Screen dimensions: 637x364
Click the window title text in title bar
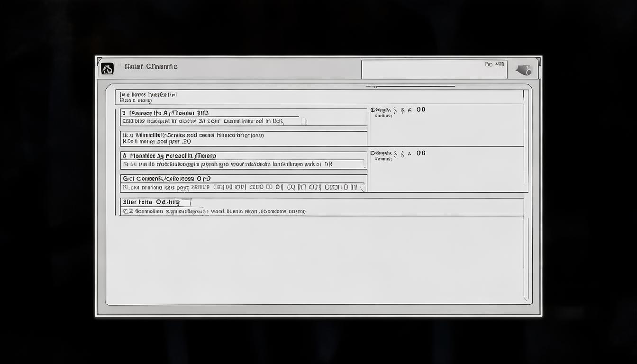pos(151,67)
